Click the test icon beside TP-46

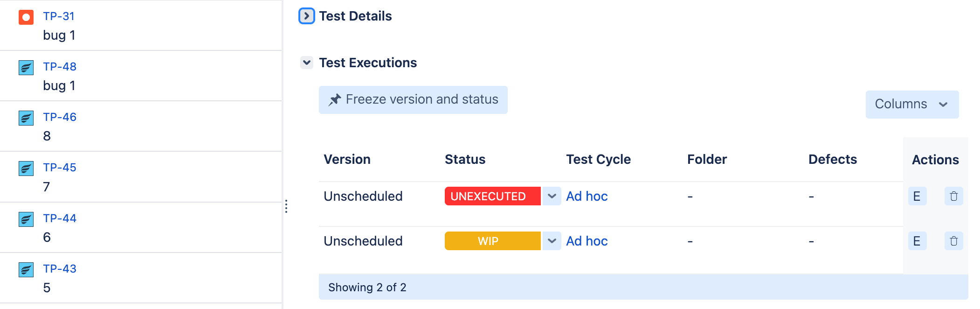tap(26, 118)
